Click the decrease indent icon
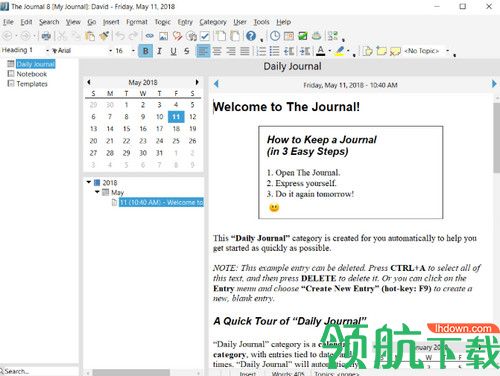 click(289, 51)
